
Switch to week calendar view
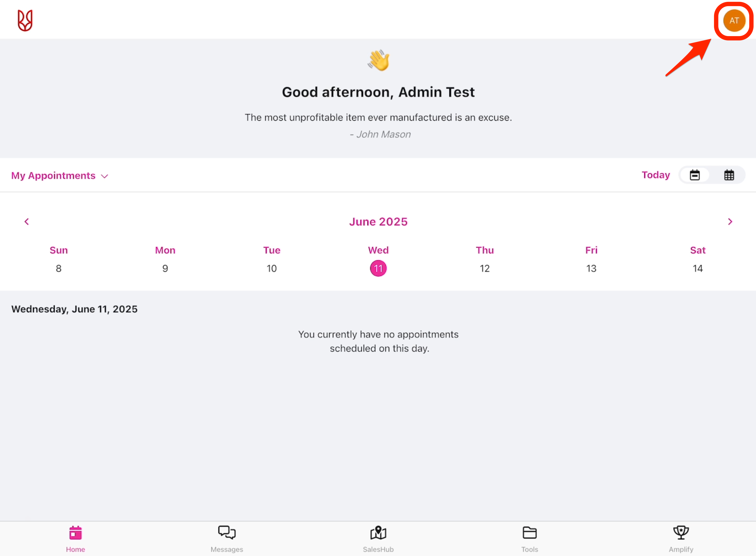(695, 175)
